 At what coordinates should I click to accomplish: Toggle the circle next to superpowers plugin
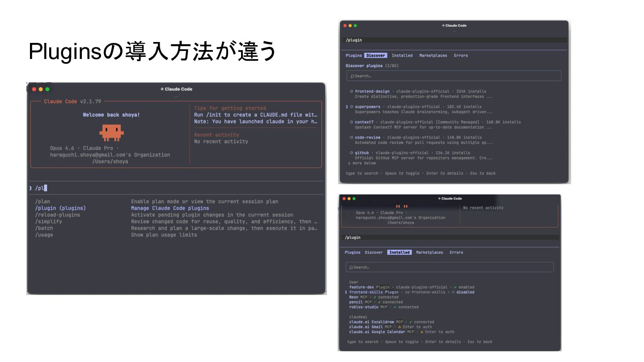[352, 107]
